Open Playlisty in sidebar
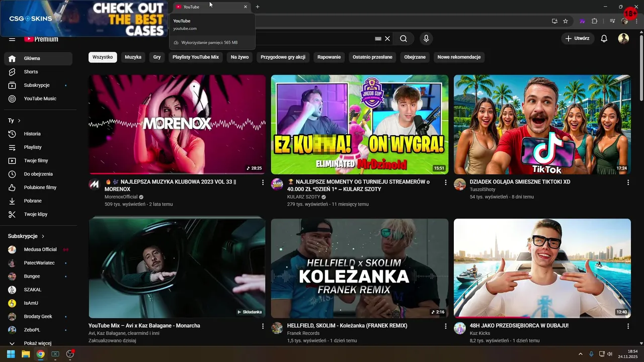The width and height of the screenshot is (644, 362). (38, 147)
